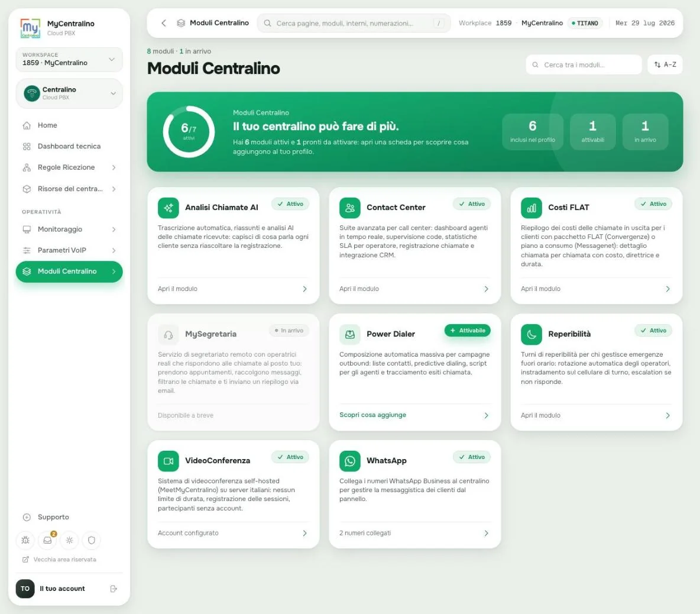
Task: Open Supporto in the sidebar
Action: point(69,517)
